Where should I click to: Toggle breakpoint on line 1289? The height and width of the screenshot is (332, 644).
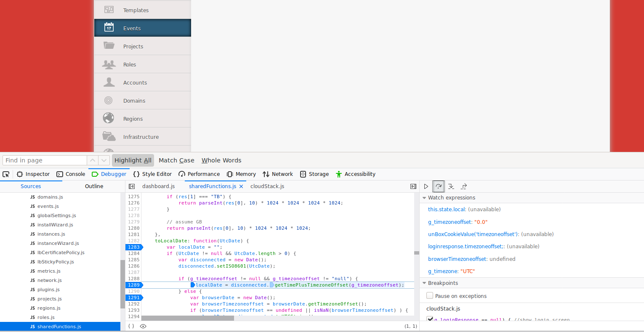tap(134, 285)
